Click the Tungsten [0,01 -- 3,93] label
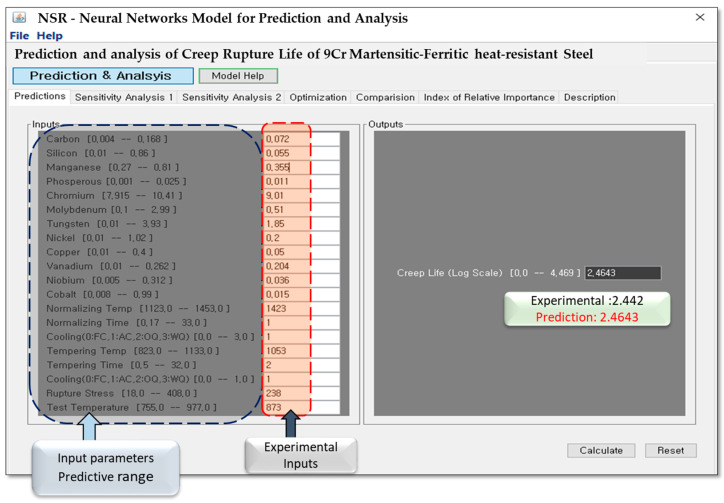The image size is (724, 503). coord(107,224)
